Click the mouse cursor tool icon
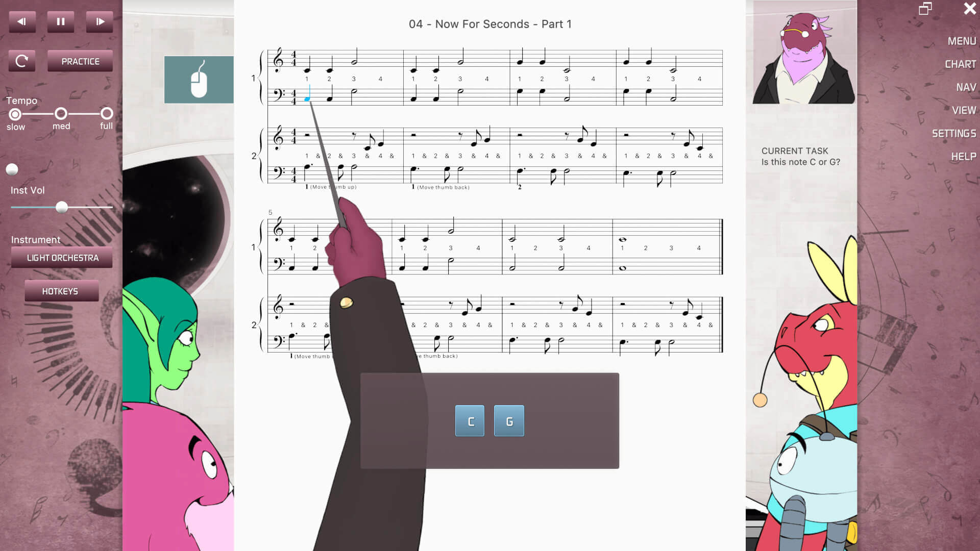Screen dimensions: 980x551 coord(199,80)
